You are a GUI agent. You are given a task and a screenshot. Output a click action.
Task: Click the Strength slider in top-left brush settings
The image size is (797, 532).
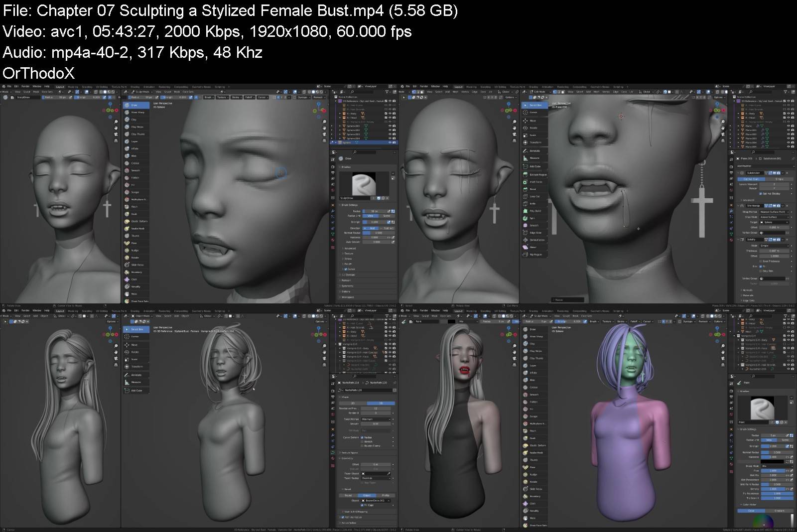[375, 222]
